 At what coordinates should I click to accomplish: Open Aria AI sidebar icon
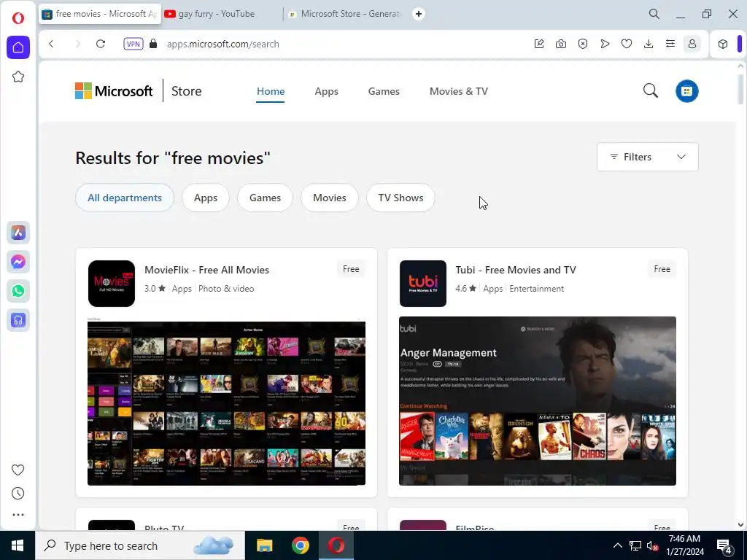pos(18,233)
